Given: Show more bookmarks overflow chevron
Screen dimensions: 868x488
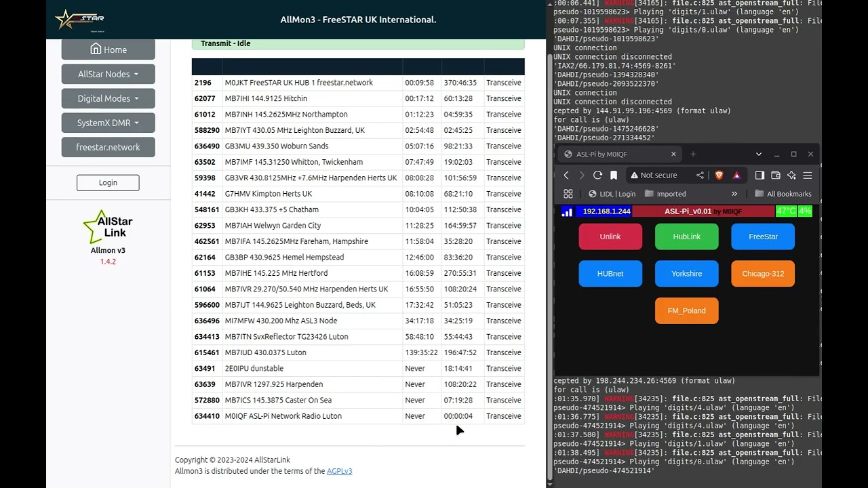Looking at the screenshot, I should (x=734, y=194).
